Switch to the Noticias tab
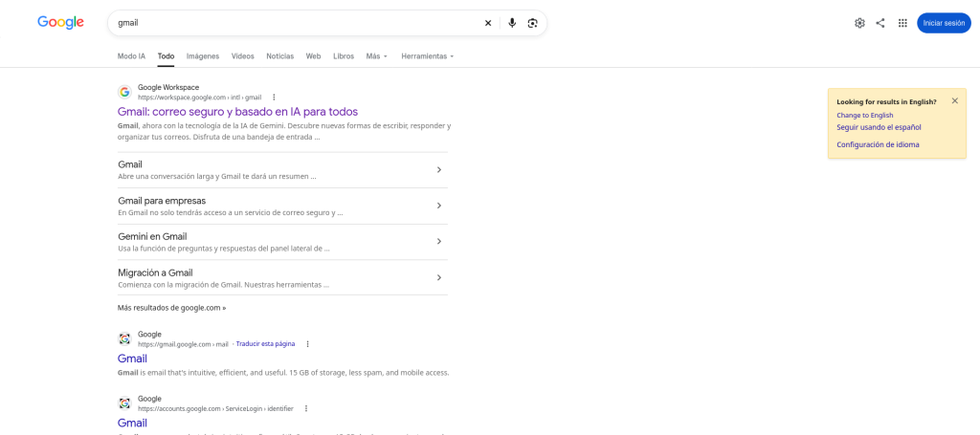Screen dimensions: 980x435 [x=280, y=56]
